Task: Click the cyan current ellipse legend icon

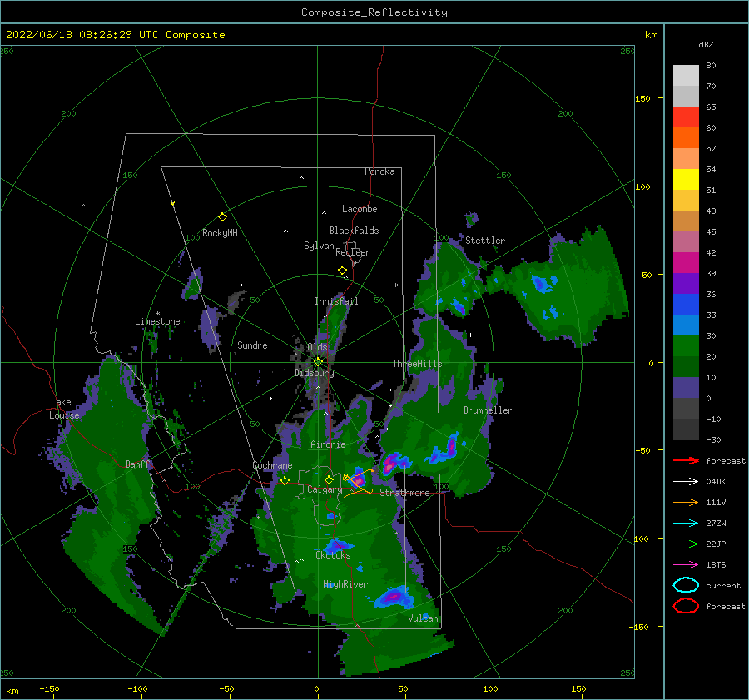Action: click(x=687, y=585)
